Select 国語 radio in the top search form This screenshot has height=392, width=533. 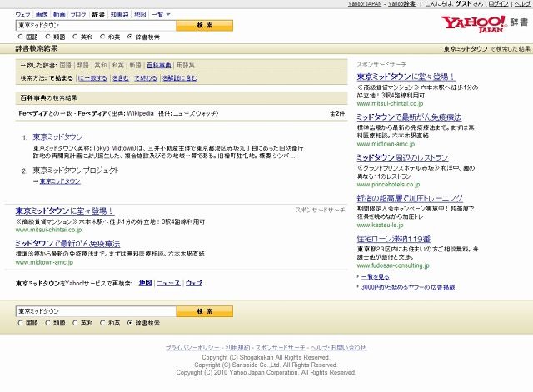[20, 37]
